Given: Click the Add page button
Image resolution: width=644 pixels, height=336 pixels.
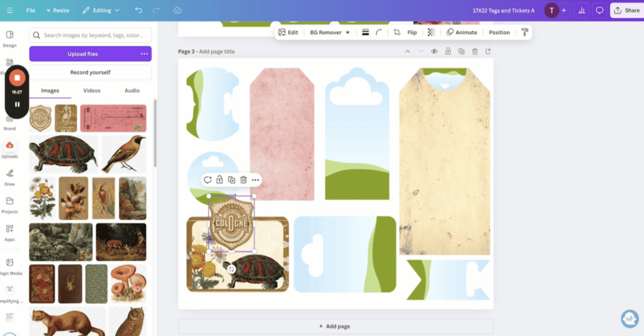Looking at the screenshot, I should click(x=335, y=326).
